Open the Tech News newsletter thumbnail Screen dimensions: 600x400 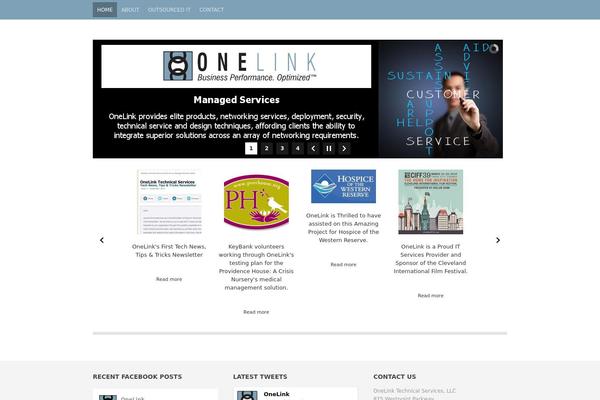[169, 202]
